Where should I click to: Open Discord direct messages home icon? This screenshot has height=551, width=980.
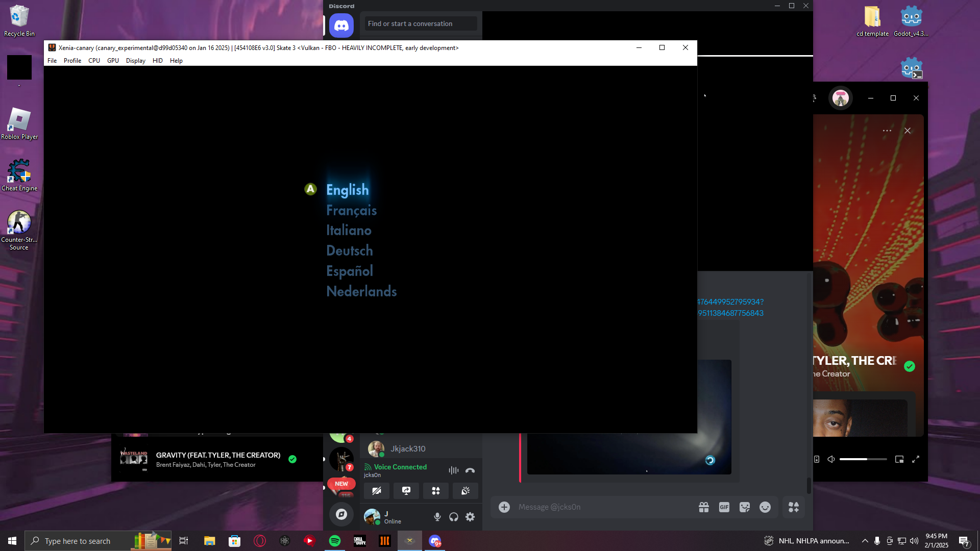[x=341, y=25]
